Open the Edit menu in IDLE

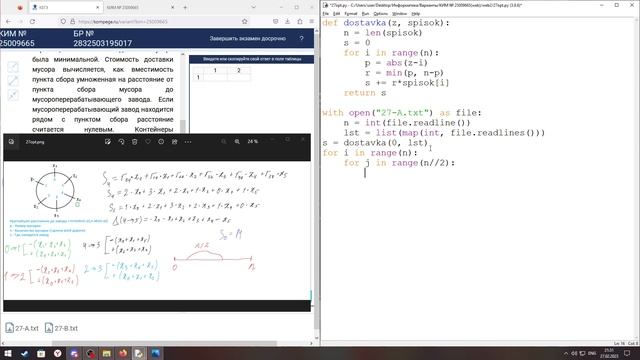pyautogui.click(x=336, y=14)
